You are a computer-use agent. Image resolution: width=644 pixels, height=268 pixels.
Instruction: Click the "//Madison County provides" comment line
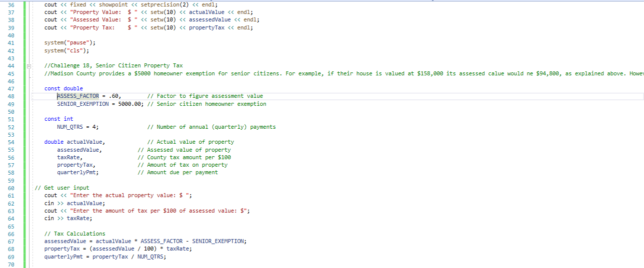click(344, 73)
